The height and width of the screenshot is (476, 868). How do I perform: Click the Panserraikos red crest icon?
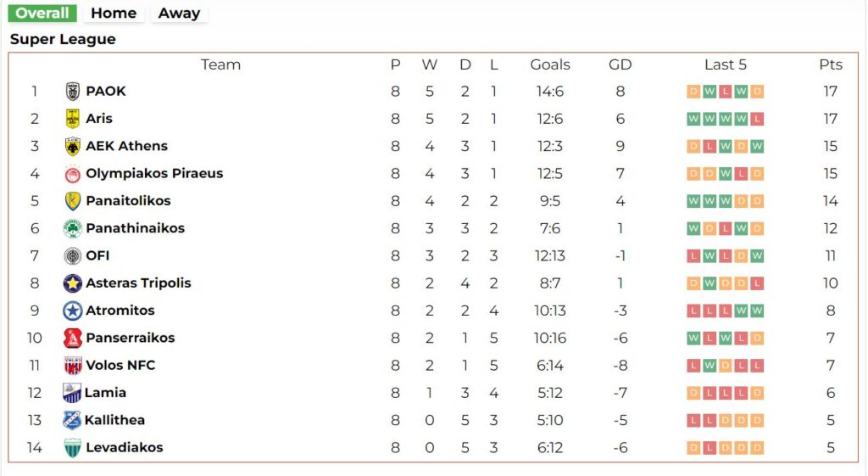pyautogui.click(x=73, y=338)
